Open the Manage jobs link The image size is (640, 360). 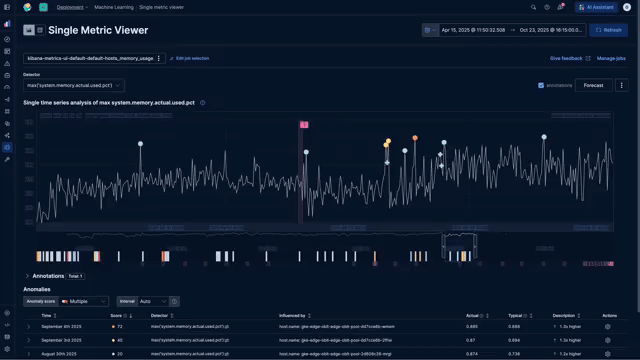click(x=611, y=58)
